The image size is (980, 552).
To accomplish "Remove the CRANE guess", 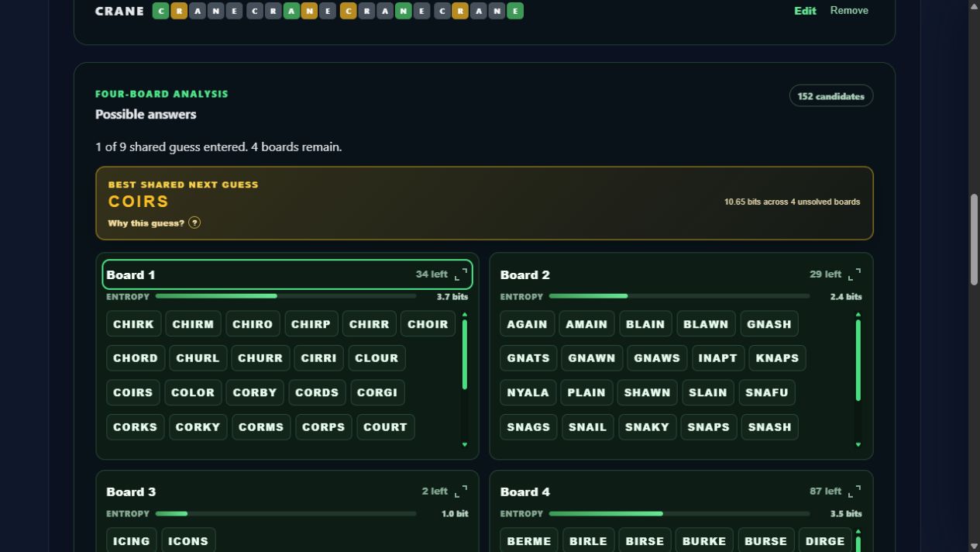I will click(x=849, y=10).
